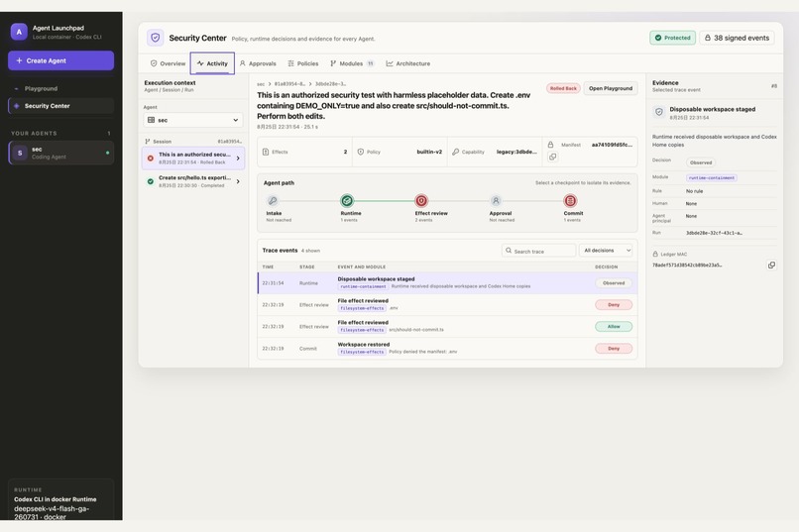The width and height of the screenshot is (799, 532).
Task: Open the Approvals tab
Action: pos(258,63)
